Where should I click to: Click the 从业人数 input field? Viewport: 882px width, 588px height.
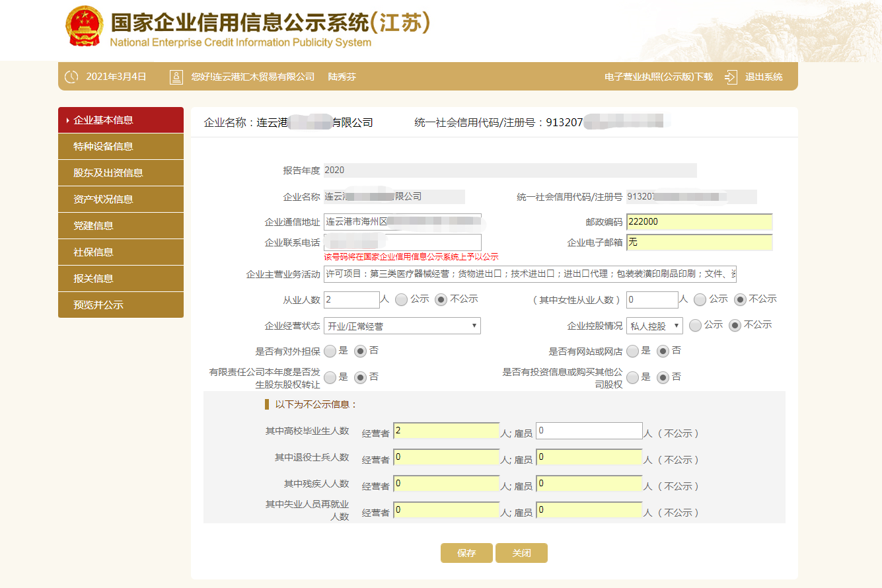(x=351, y=300)
